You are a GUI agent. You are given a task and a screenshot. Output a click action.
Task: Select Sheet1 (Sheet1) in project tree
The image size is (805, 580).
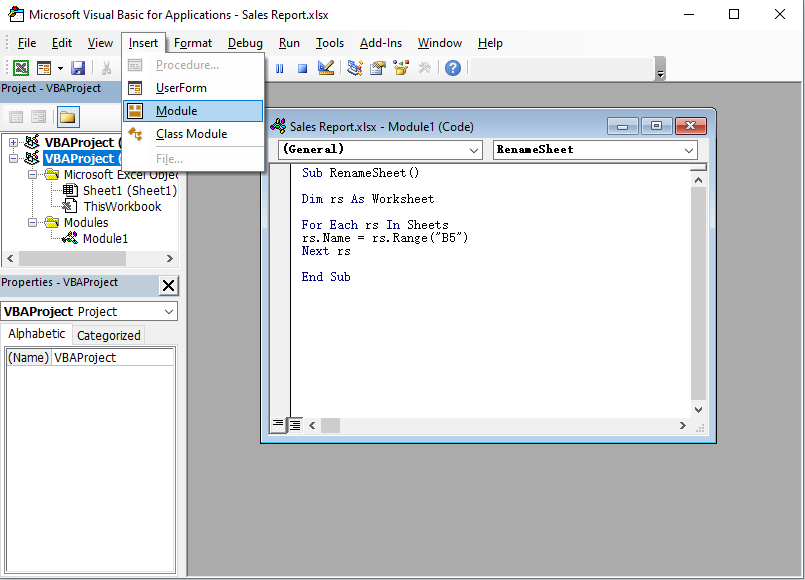(129, 190)
